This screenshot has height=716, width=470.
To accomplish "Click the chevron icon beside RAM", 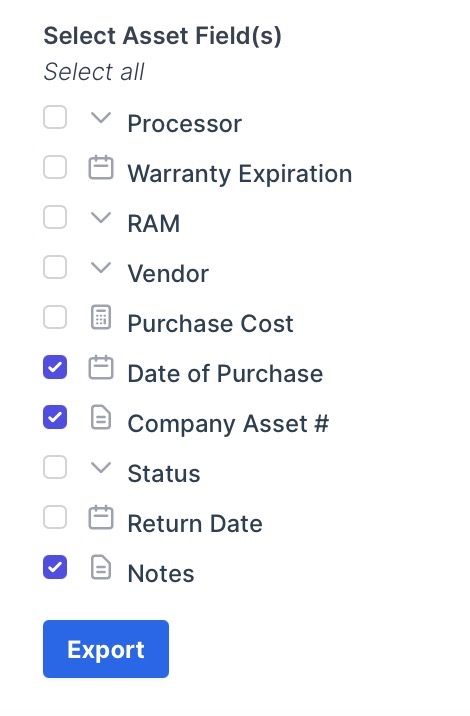I will 100,218.
